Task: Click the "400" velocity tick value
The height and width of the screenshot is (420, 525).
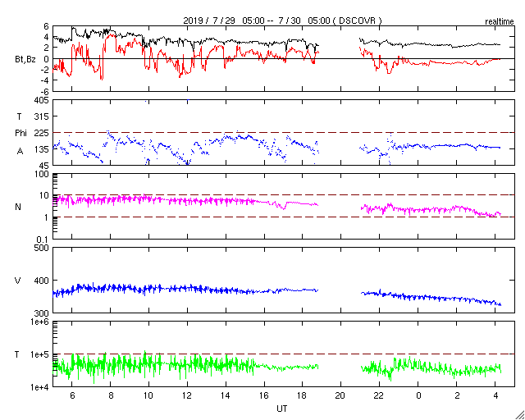Action: point(42,281)
